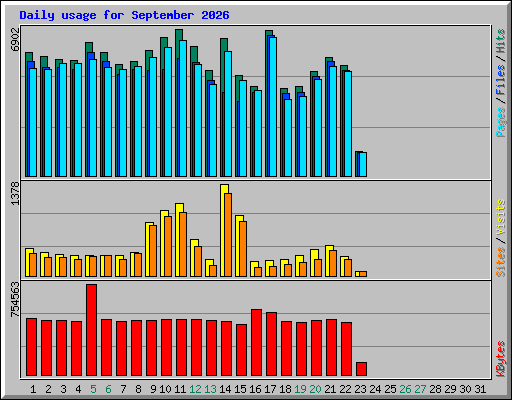Click the cyan Pages legend label
Screen dimensions: 512x400
(x=501, y=122)
